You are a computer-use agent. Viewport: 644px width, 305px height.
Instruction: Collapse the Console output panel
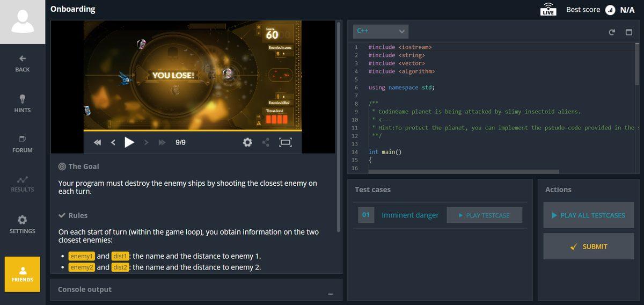coord(331,293)
